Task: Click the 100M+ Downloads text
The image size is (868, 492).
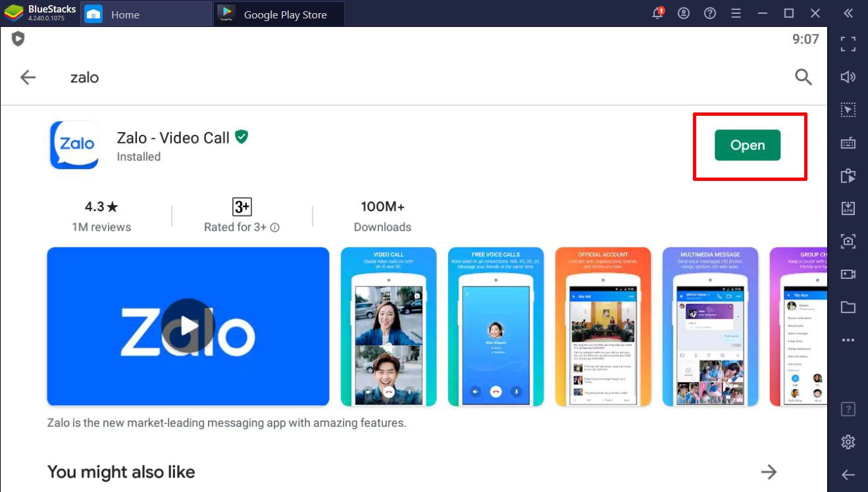Action: 382,216
